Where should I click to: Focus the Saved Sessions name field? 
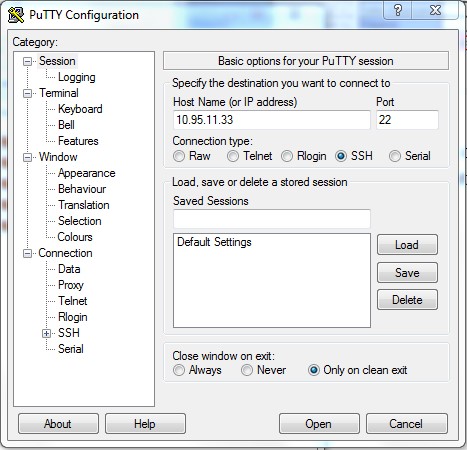click(272, 219)
